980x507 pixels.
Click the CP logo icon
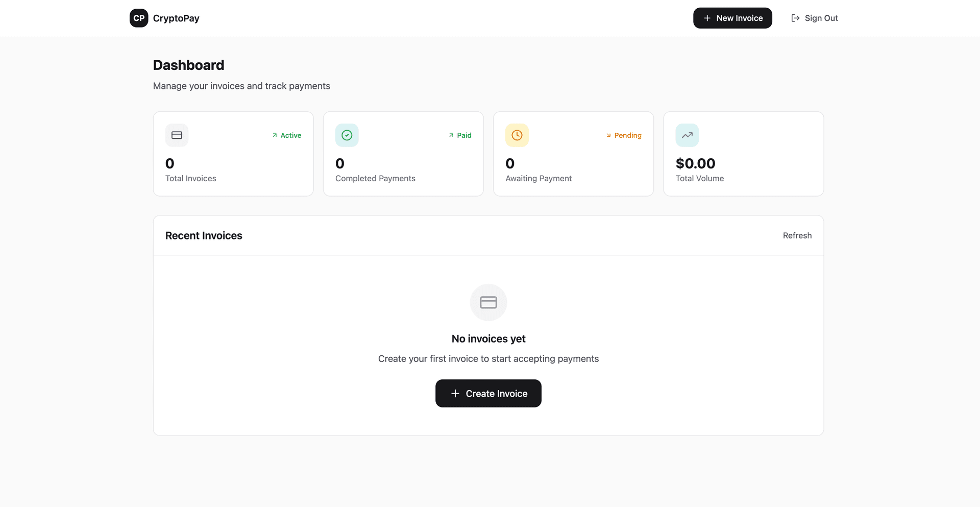pos(139,18)
